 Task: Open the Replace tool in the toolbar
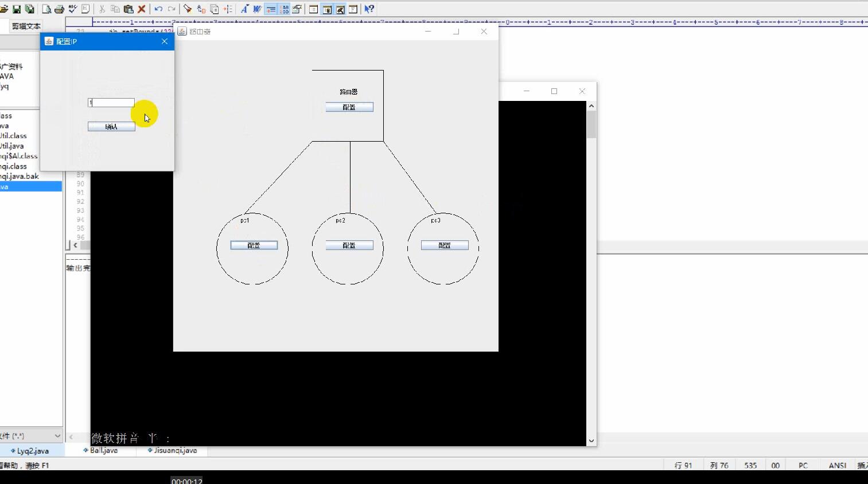[201, 9]
